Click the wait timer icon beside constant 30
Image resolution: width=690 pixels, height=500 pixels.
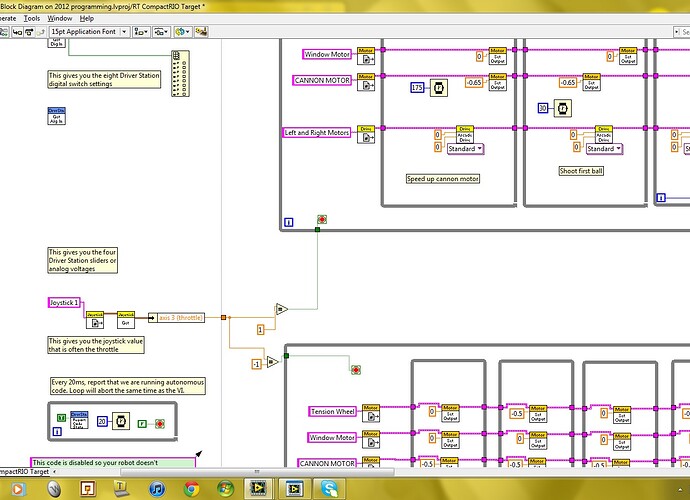pos(562,108)
